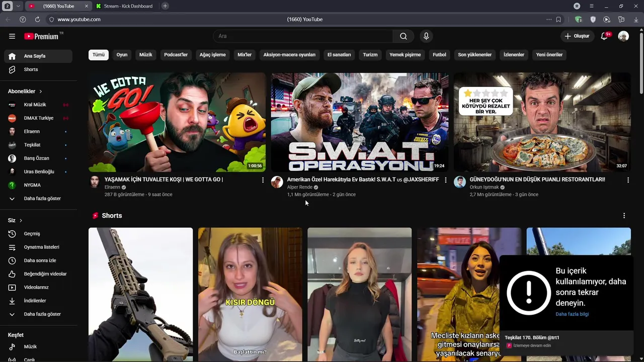
Task: Open Alper Rende channel link
Action: tap(300, 187)
